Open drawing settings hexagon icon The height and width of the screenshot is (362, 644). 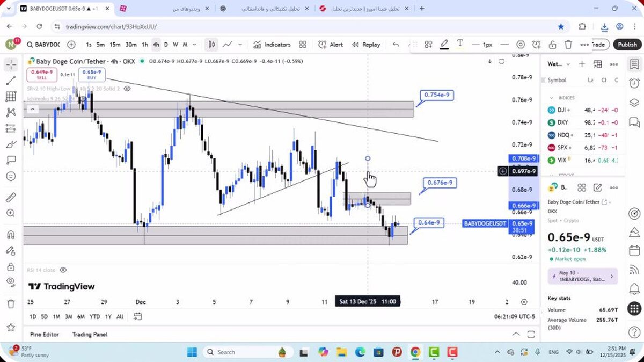coord(521,45)
